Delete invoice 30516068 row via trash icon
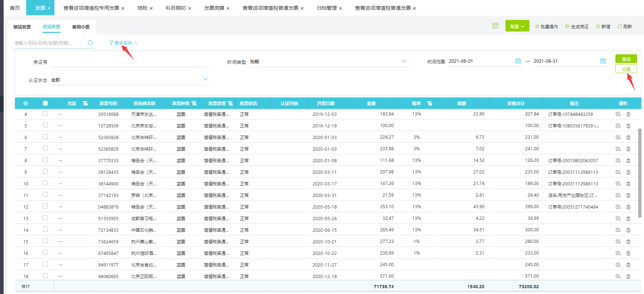Viewport: 644px width, 294px height. tap(628, 114)
